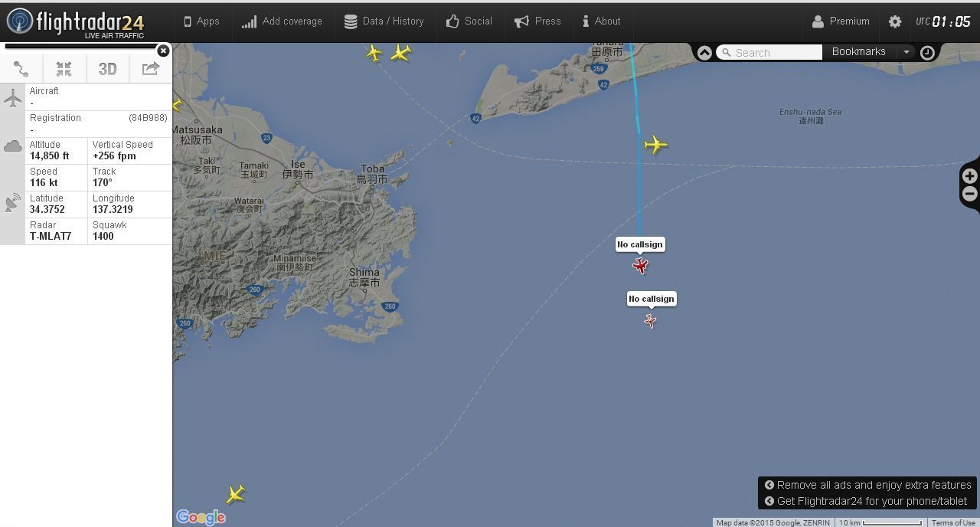Zoom out on the map
The image size is (980, 527).
pyautogui.click(x=970, y=195)
